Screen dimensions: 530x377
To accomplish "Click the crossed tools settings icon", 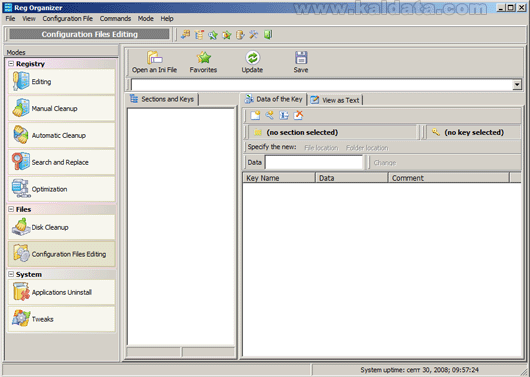I will coord(254,34).
